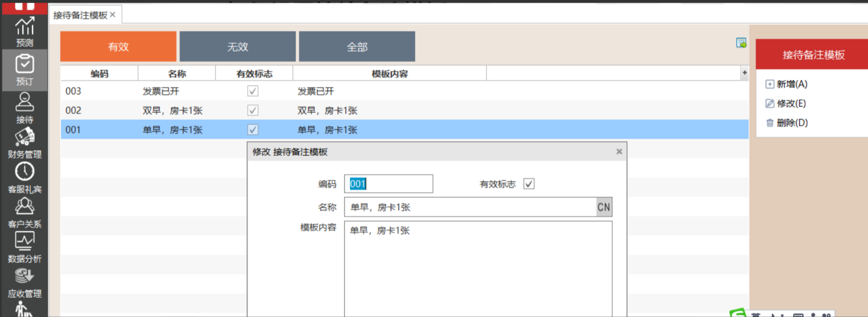The height and width of the screenshot is (317, 868).
Task: Close the 修改 接待备注模板 dialog
Action: coord(619,152)
